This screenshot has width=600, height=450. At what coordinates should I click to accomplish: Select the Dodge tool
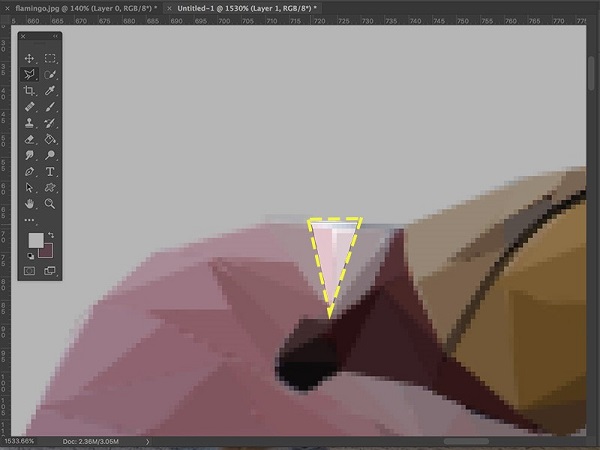coord(50,155)
